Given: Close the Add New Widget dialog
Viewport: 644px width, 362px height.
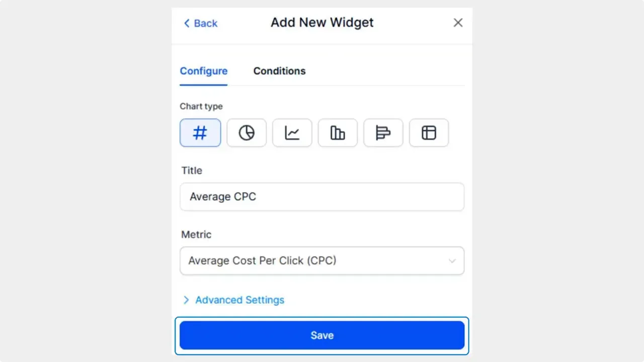Looking at the screenshot, I should [x=458, y=22].
